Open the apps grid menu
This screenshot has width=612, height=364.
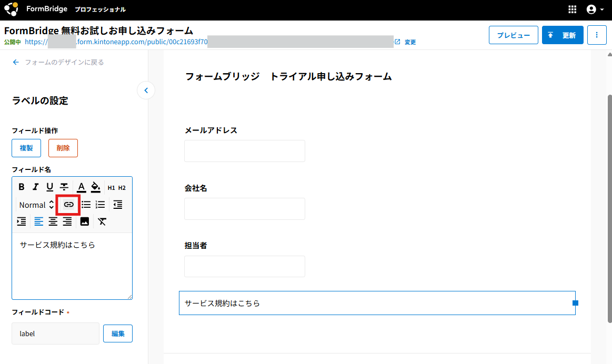(x=572, y=9)
